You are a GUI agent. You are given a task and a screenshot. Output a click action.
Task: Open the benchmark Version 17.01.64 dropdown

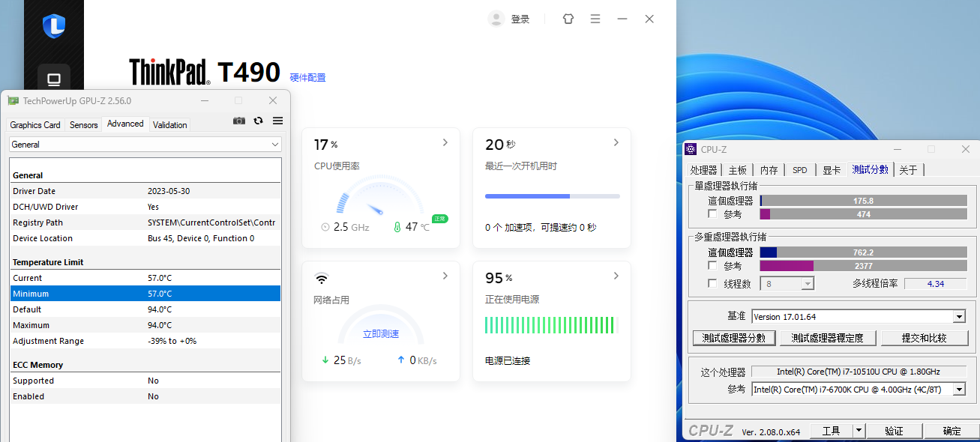[859, 317]
